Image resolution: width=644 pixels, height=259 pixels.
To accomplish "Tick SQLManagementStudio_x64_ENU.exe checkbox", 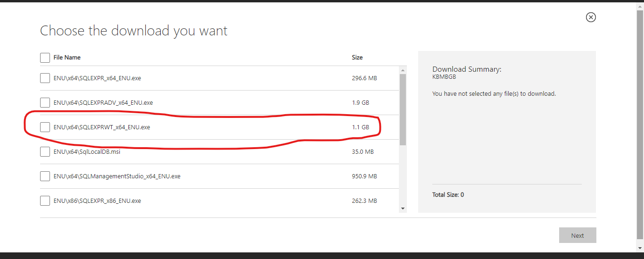I will coord(45,176).
